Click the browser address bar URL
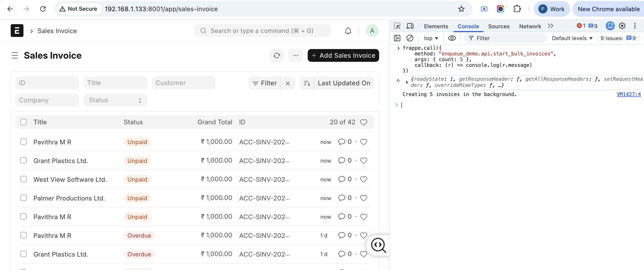The image size is (644, 270). [161, 9]
